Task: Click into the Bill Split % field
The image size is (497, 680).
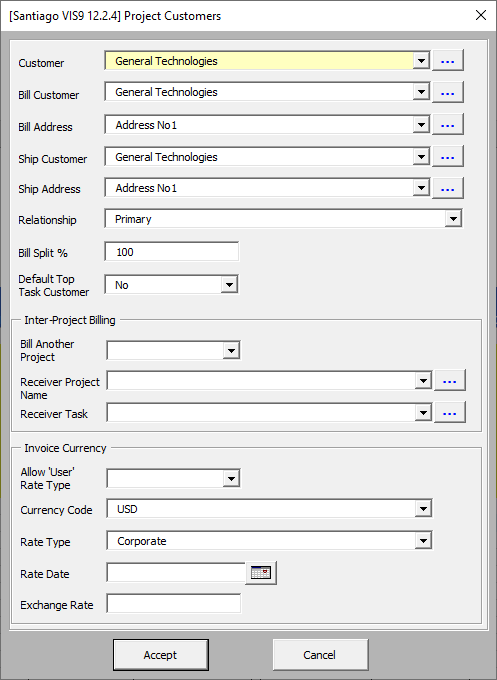Action: pyautogui.click(x=172, y=252)
